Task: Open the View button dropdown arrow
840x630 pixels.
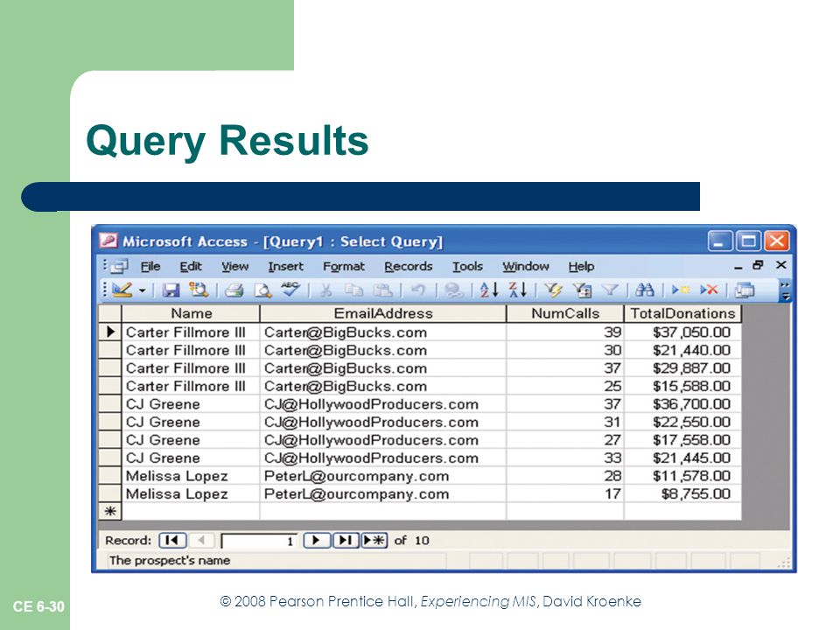Action: (x=143, y=290)
